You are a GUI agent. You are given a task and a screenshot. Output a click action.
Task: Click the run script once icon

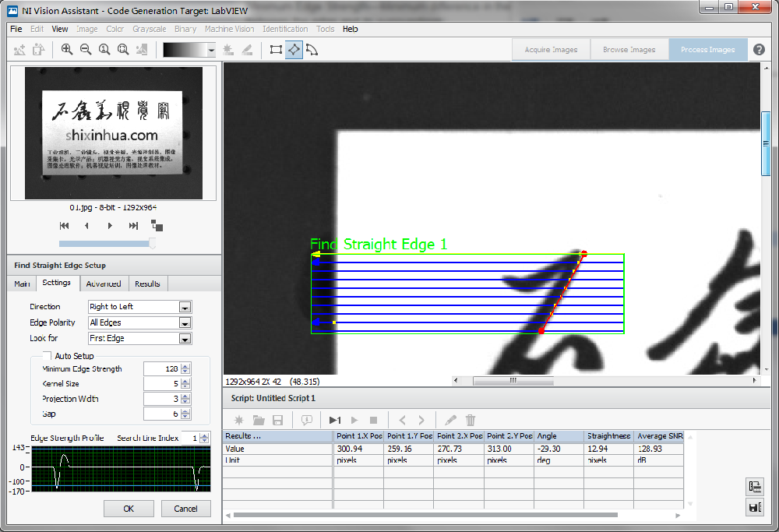coord(336,420)
